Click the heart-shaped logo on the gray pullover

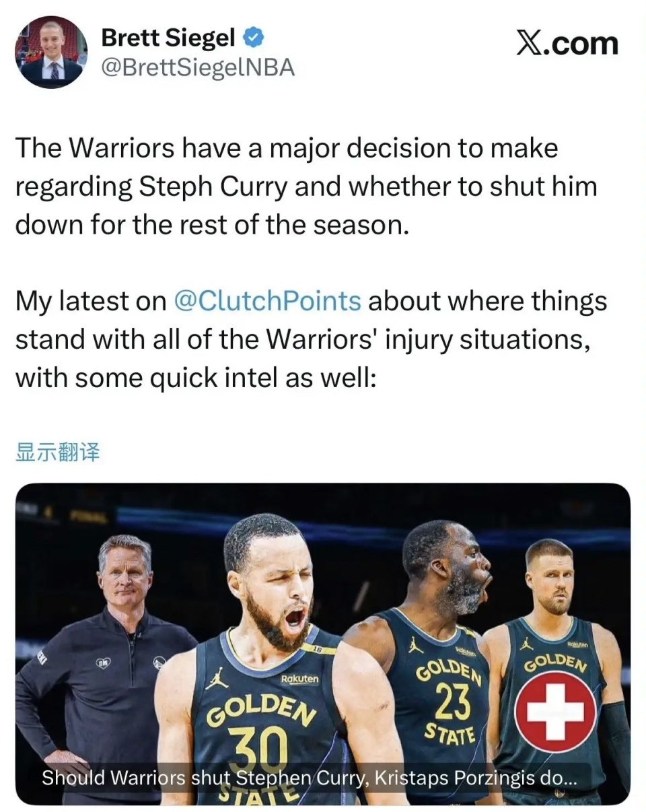tap(102, 663)
